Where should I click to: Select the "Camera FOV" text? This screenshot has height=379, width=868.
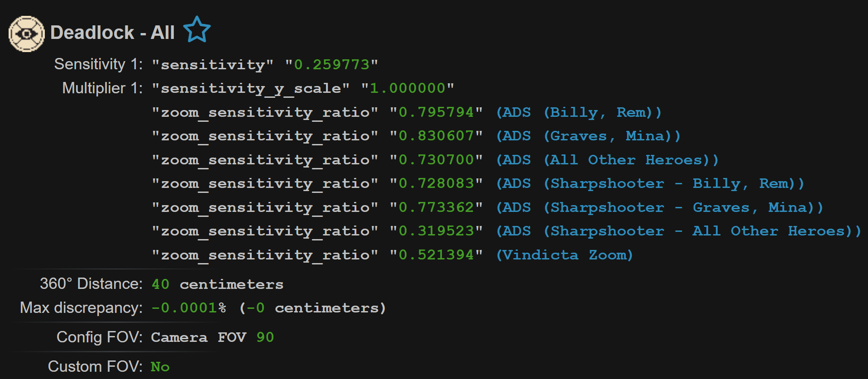(x=199, y=337)
